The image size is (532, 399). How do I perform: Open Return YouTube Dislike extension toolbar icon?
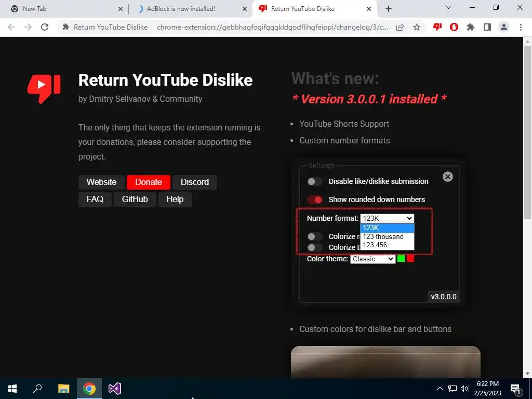[x=437, y=27]
